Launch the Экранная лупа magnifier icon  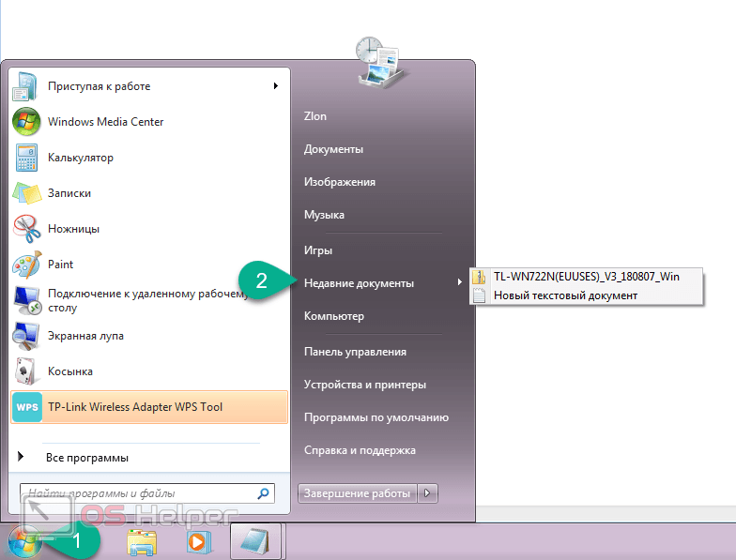pyautogui.click(x=26, y=336)
